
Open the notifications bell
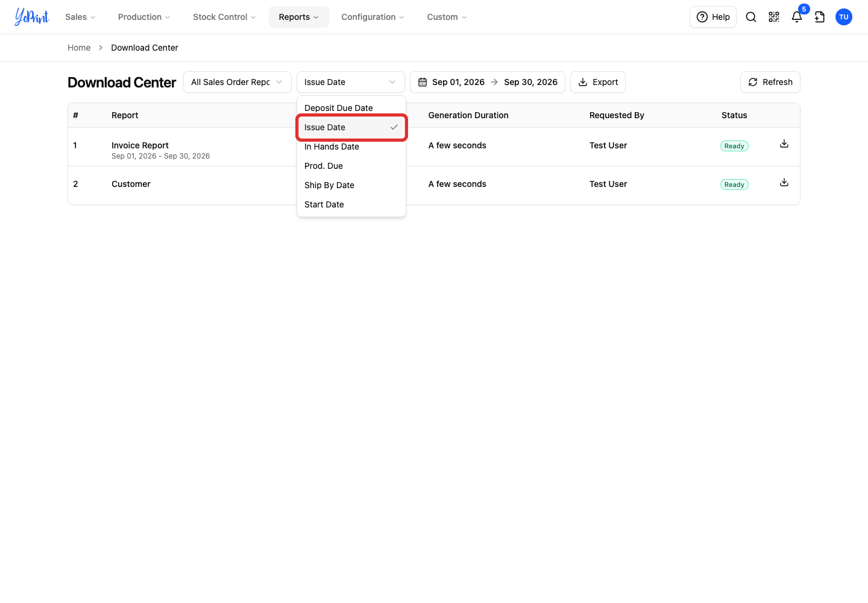(x=797, y=17)
